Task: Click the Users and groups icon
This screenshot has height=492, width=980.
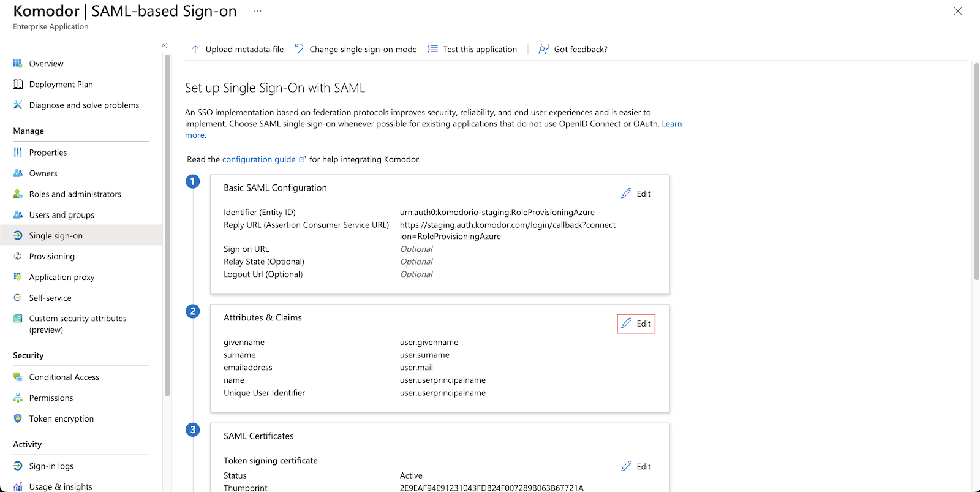Action: coord(18,214)
